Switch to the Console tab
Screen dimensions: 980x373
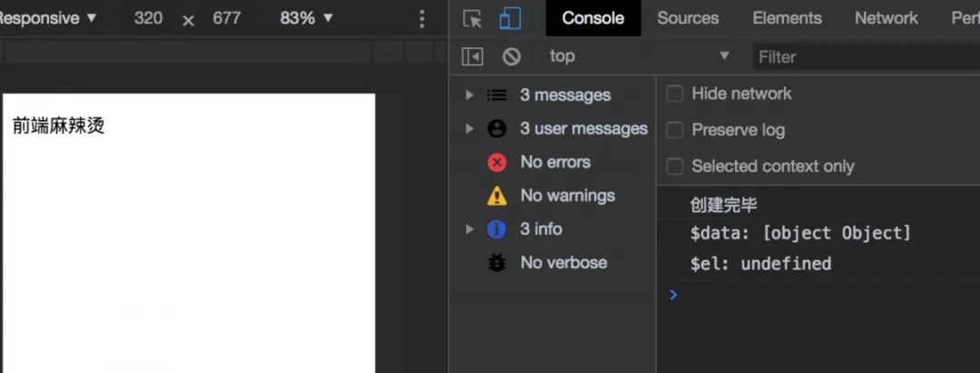click(x=593, y=18)
